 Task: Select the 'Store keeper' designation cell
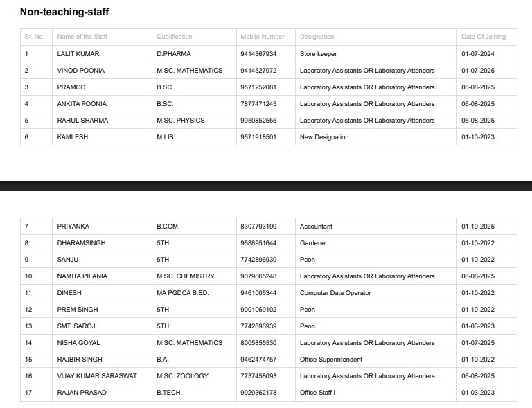click(319, 54)
